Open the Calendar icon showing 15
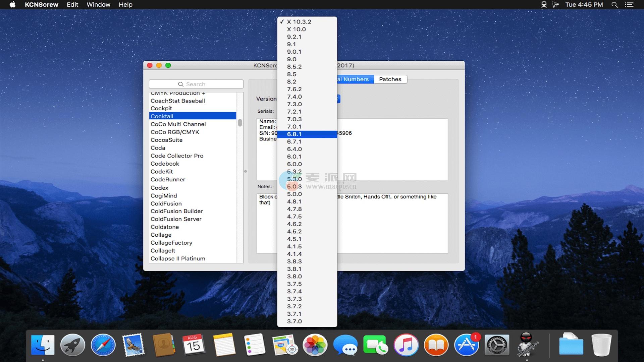The height and width of the screenshot is (362, 644). (x=194, y=345)
